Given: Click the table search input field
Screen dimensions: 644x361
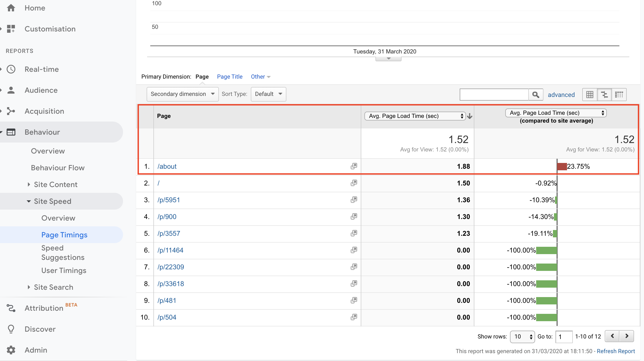Looking at the screenshot, I should (494, 95).
